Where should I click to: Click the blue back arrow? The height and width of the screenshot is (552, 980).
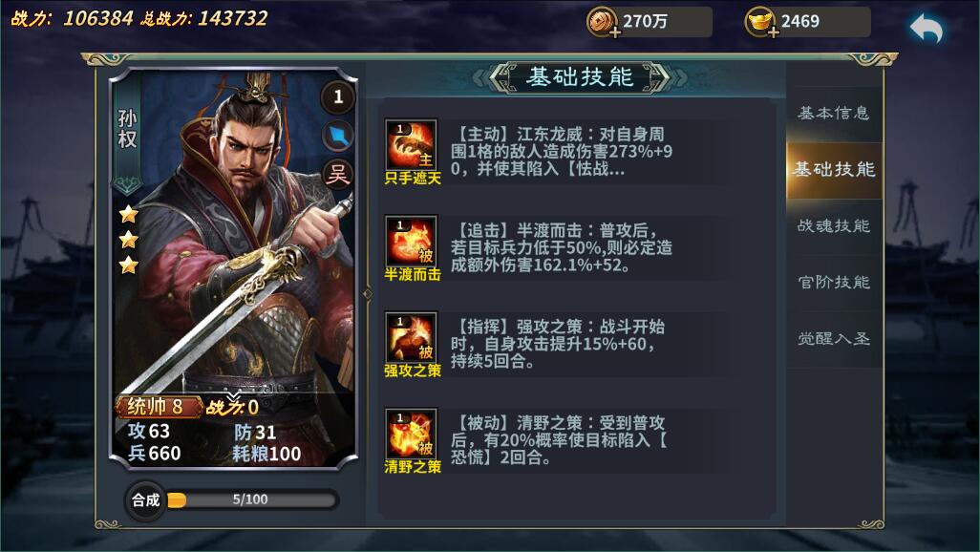coord(926,29)
